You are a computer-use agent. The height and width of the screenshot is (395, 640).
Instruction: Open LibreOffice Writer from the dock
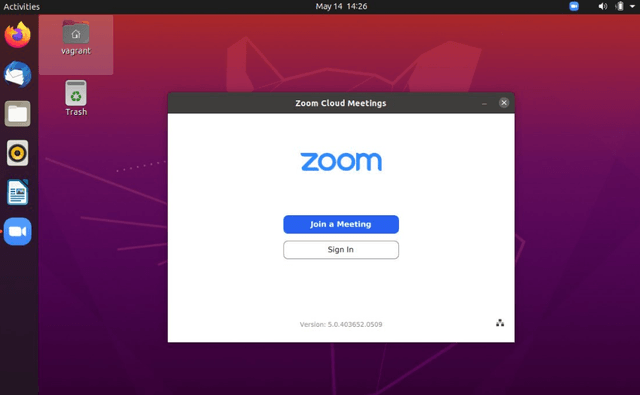pyautogui.click(x=18, y=192)
